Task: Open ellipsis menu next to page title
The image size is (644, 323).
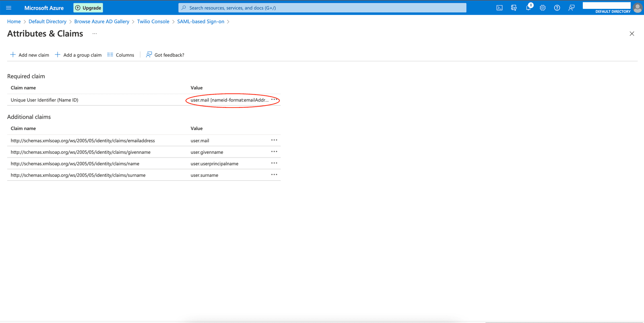Action: coord(95,34)
